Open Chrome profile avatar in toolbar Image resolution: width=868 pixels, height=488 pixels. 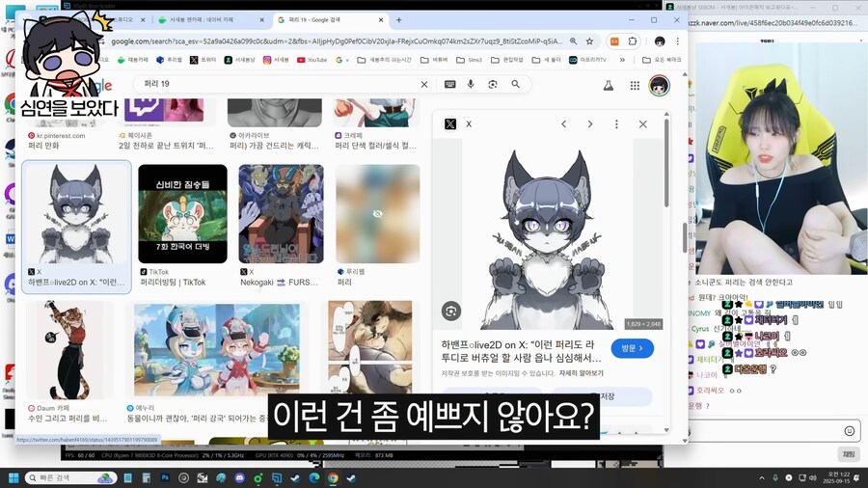point(660,41)
